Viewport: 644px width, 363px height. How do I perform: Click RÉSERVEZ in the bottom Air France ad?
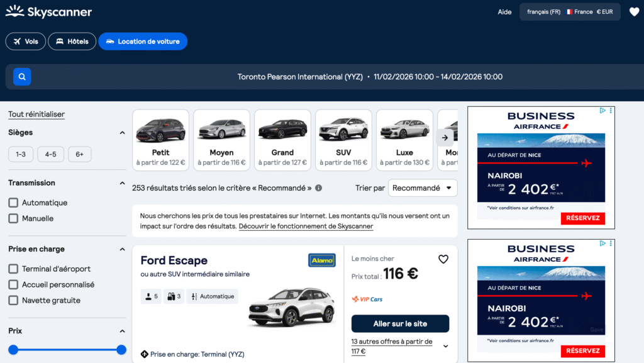click(x=583, y=350)
